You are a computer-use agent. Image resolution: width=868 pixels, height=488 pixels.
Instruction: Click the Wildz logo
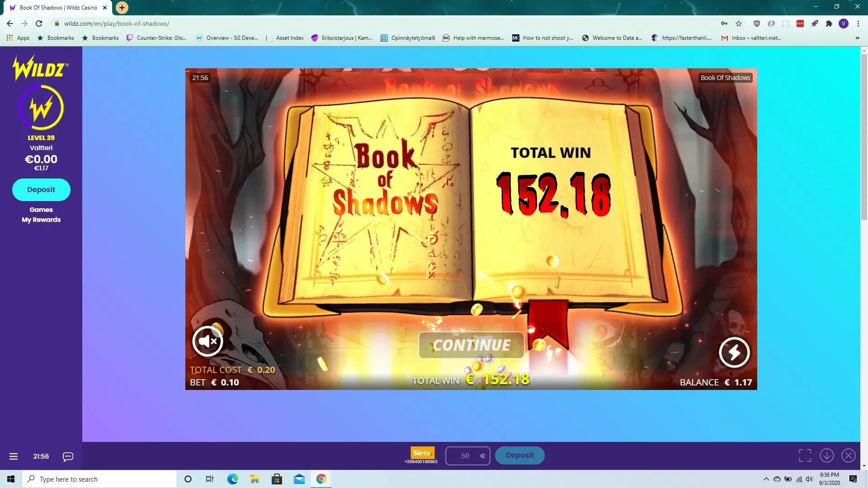click(x=41, y=68)
